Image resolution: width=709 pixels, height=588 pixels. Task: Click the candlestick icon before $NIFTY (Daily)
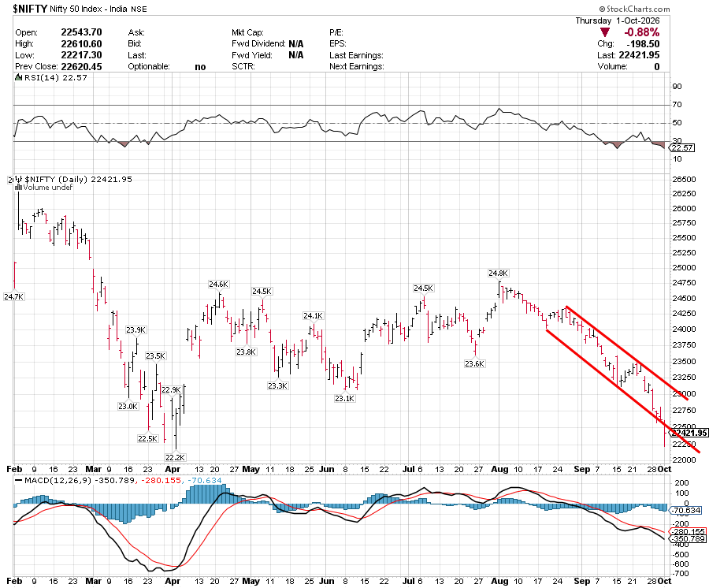click(17, 179)
